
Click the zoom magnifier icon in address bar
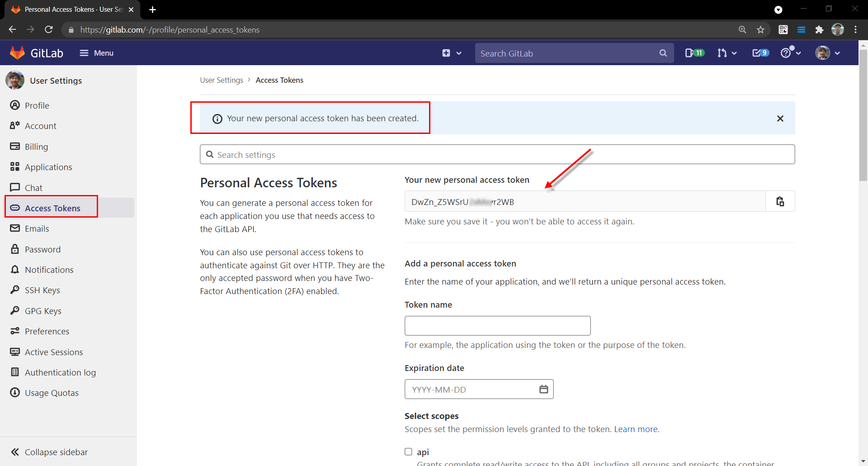tap(742, 30)
